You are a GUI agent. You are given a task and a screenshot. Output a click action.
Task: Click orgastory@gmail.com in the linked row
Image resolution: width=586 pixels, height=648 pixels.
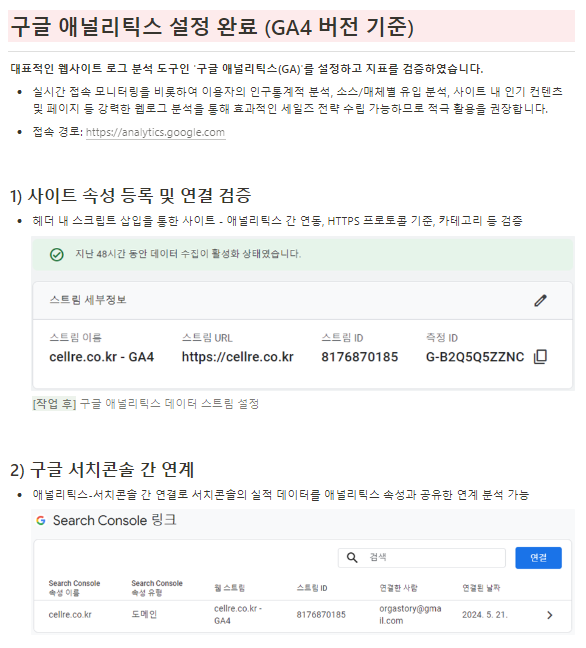[x=410, y=615]
